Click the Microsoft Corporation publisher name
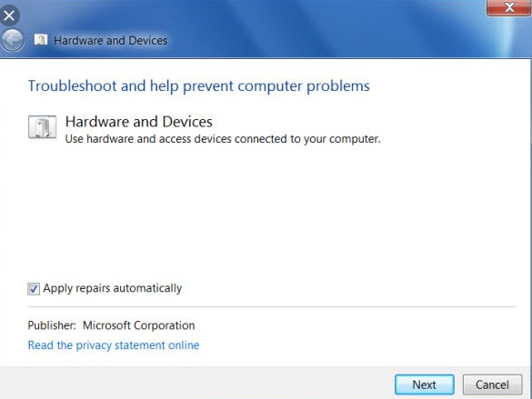Image resolution: width=532 pixels, height=399 pixels. tap(139, 325)
